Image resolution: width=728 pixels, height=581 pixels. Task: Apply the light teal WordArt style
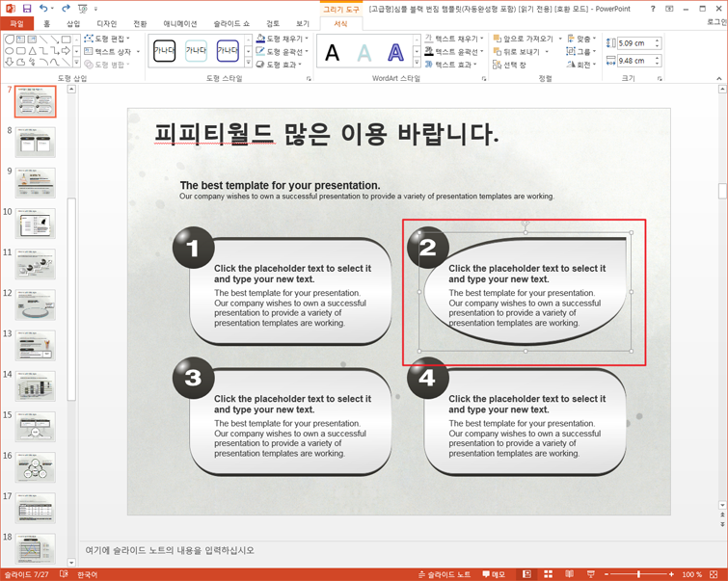[x=364, y=52]
